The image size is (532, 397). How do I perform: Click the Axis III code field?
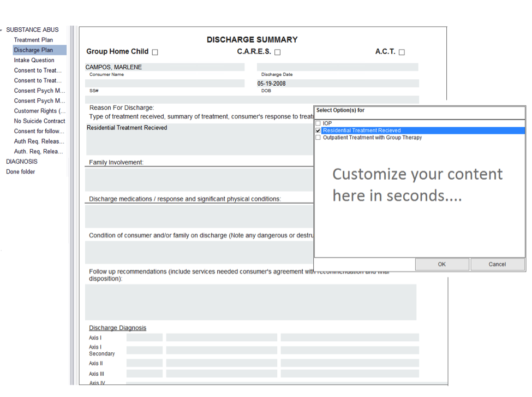click(x=145, y=374)
